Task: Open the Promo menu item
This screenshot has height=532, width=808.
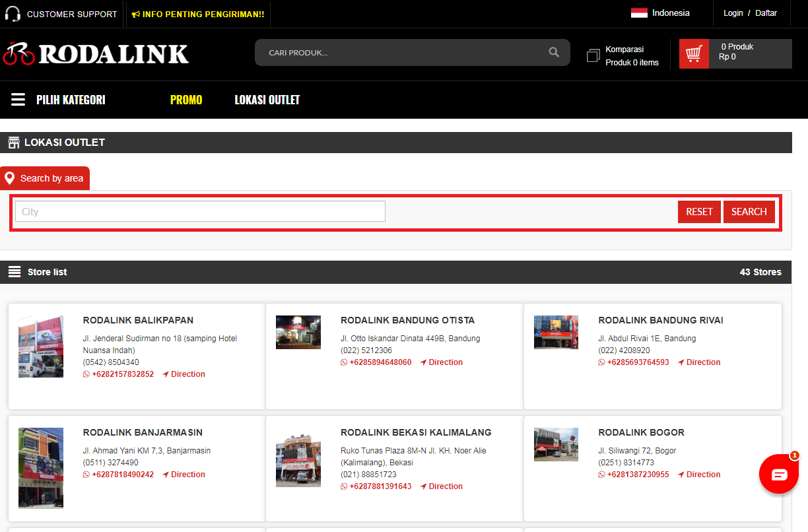Action: click(x=186, y=100)
